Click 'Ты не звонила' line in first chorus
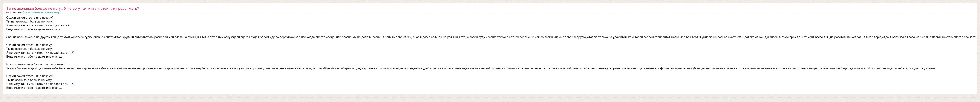 (30, 22)
